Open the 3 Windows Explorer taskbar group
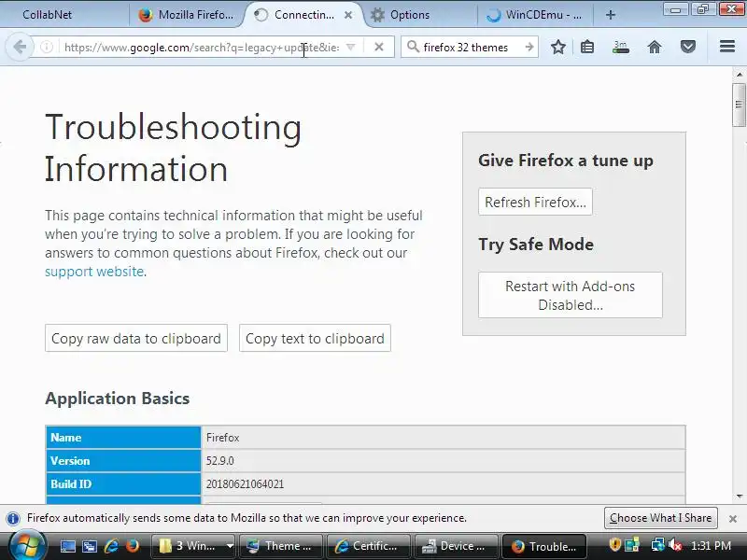This screenshot has height=560, width=747. pos(193,546)
